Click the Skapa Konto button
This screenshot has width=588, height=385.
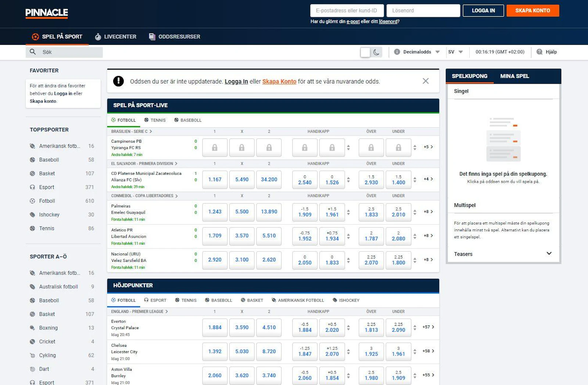[x=533, y=11]
